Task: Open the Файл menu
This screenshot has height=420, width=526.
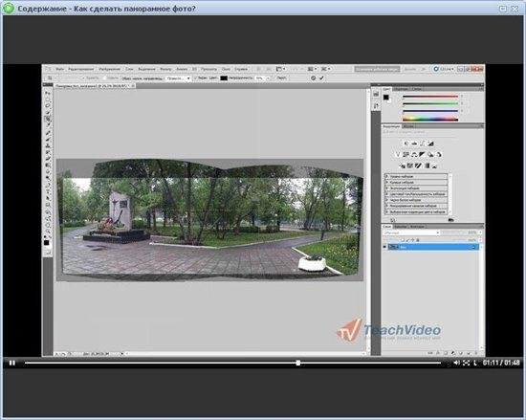Action: 59,69
